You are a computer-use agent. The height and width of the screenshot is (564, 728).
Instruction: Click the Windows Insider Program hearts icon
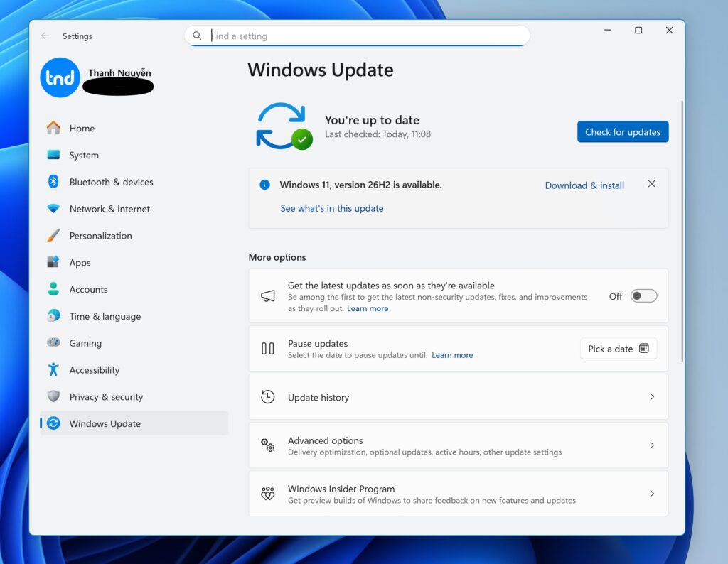click(x=268, y=494)
